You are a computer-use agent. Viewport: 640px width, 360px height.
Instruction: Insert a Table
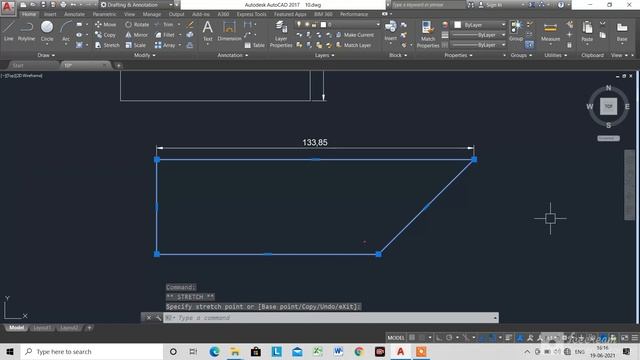click(x=254, y=45)
